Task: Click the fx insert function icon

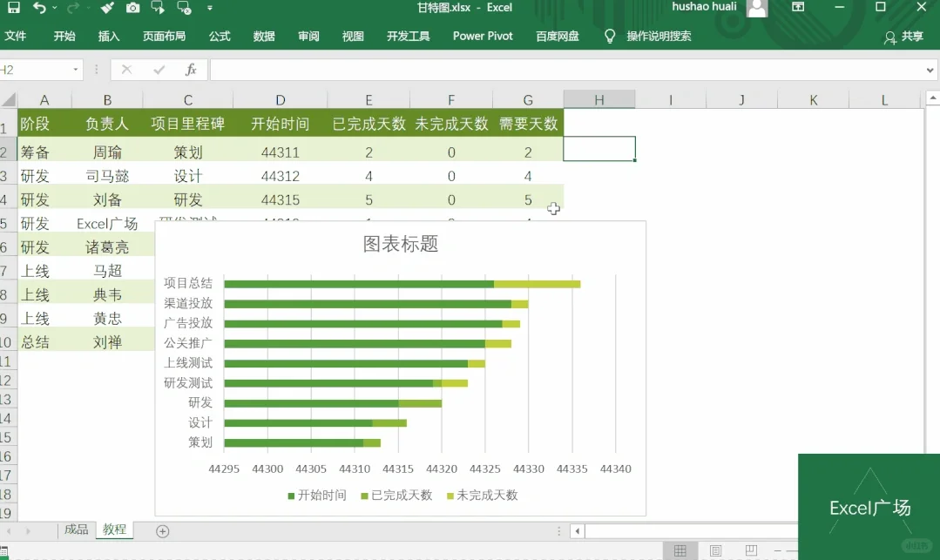Action: (191, 70)
